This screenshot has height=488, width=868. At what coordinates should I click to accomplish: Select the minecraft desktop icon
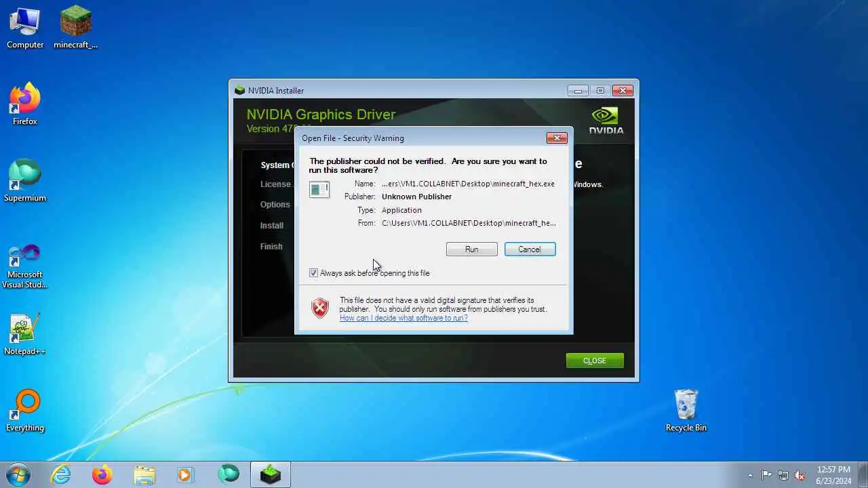(75, 28)
